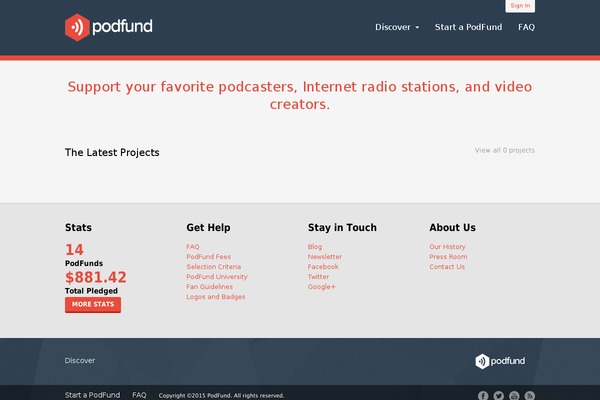Click the 14 PodFunds count
Screen dimensions: 600x400
74,250
